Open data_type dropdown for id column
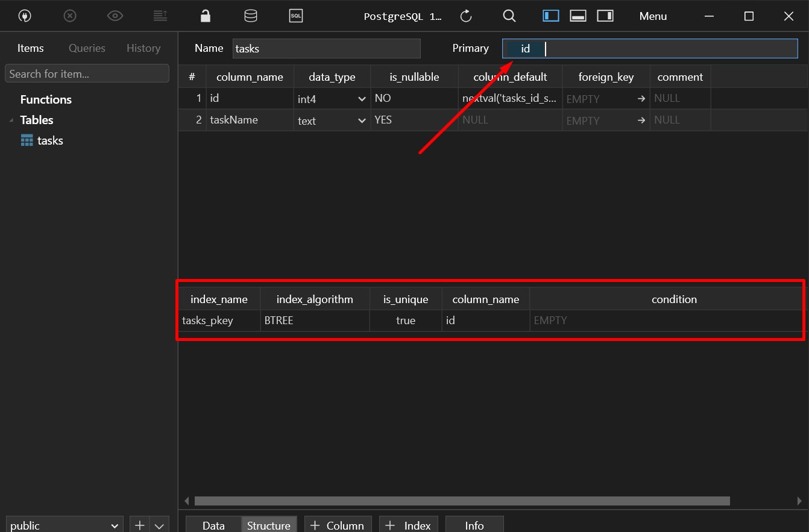 tap(362, 99)
